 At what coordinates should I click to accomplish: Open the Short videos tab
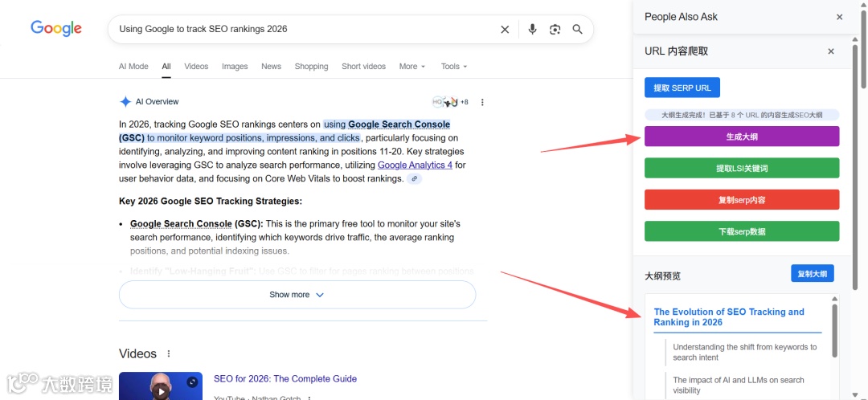(x=364, y=67)
